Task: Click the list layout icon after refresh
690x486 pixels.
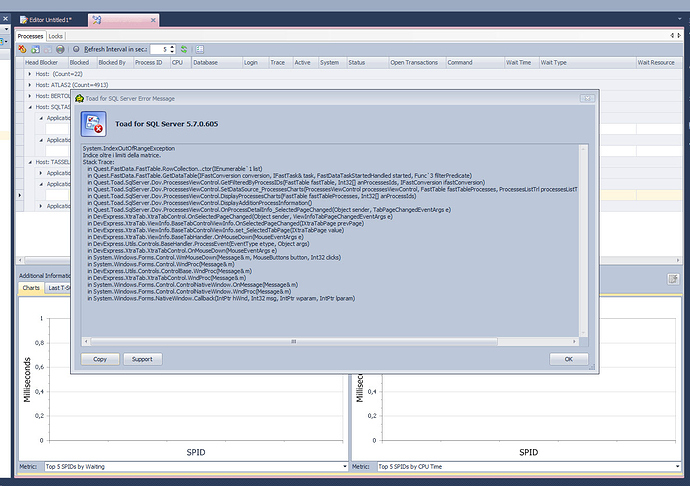Action: tap(200, 49)
